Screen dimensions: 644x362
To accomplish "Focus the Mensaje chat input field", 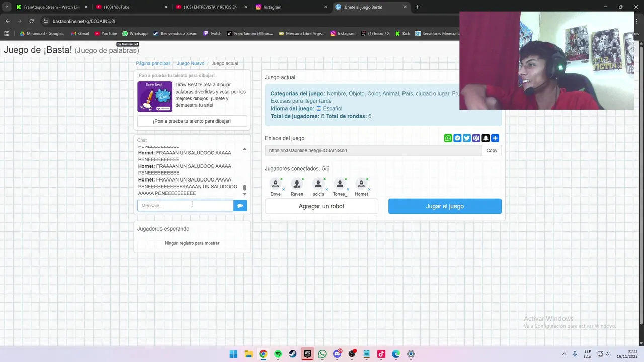I will (186, 205).
